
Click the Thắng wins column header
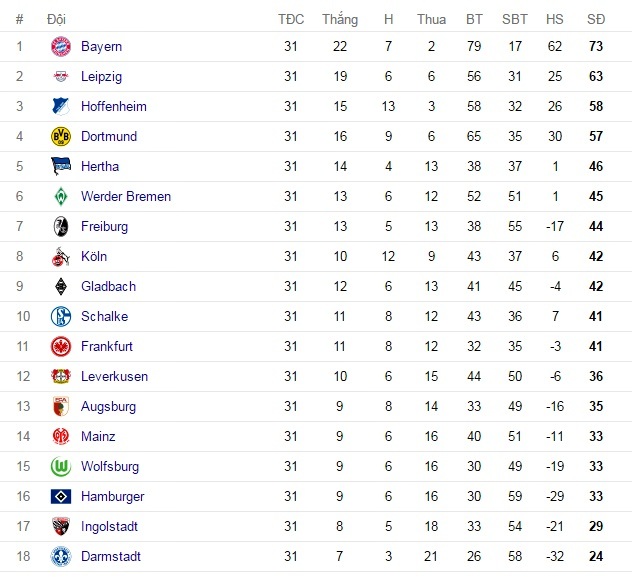(x=340, y=19)
